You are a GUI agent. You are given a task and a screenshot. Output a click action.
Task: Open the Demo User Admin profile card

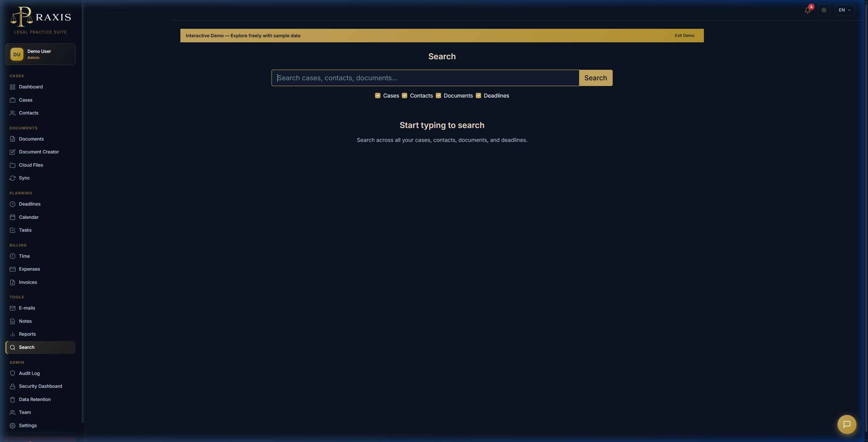pos(40,54)
